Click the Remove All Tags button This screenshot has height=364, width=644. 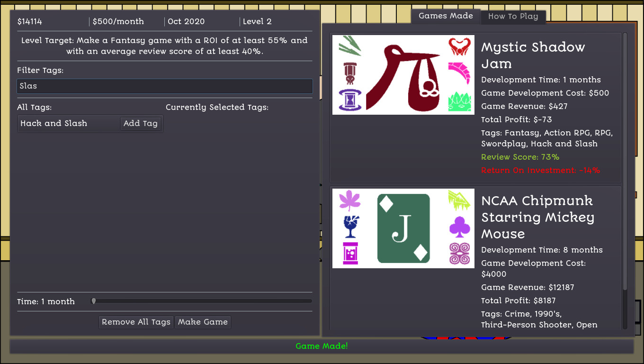(136, 322)
